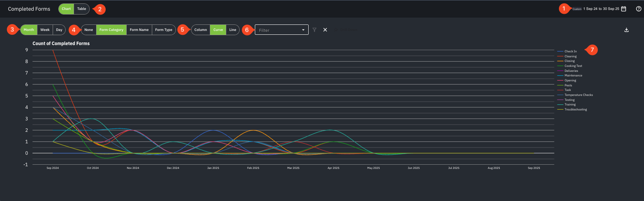The image size is (644, 201).
Task: Click the Sep 2025 axis label
Action: (x=534, y=168)
